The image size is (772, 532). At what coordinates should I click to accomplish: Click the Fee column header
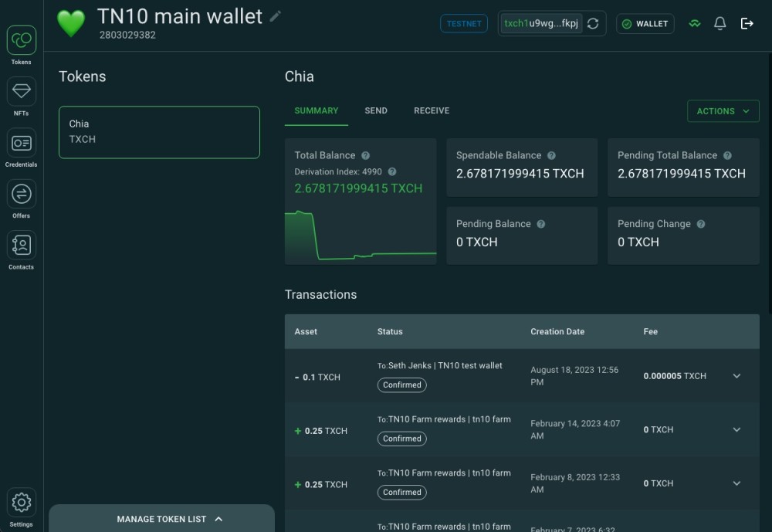[x=650, y=332]
